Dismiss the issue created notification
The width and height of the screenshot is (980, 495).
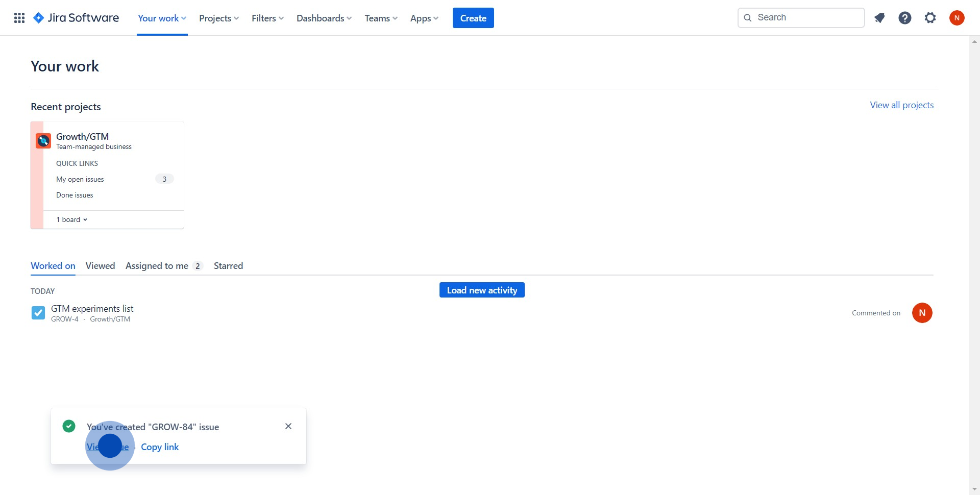click(x=288, y=426)
